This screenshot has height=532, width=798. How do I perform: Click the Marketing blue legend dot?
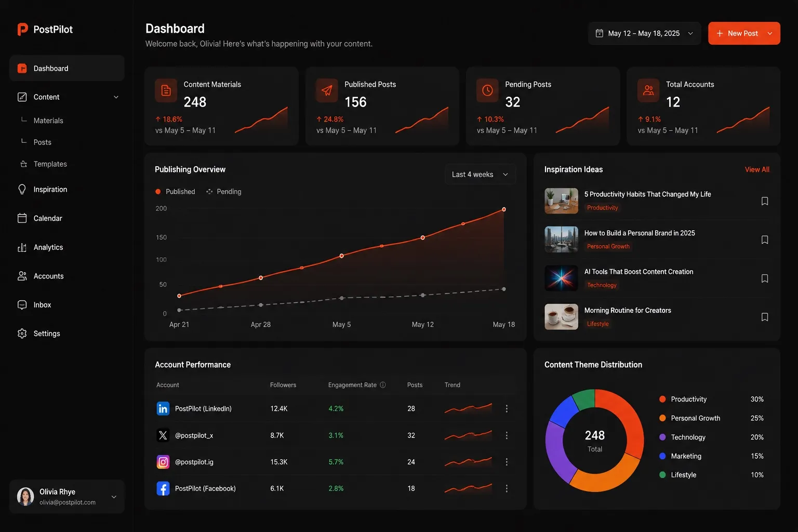pos(662,456)
